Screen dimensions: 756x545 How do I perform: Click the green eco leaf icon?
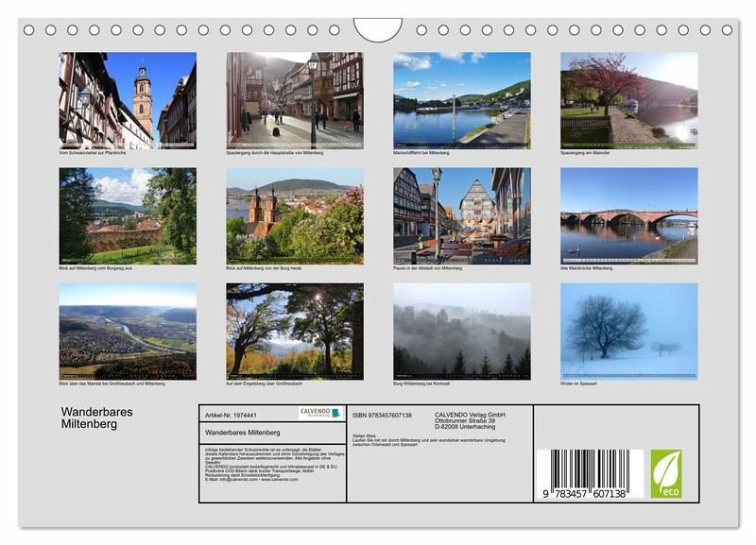point(665,473)
